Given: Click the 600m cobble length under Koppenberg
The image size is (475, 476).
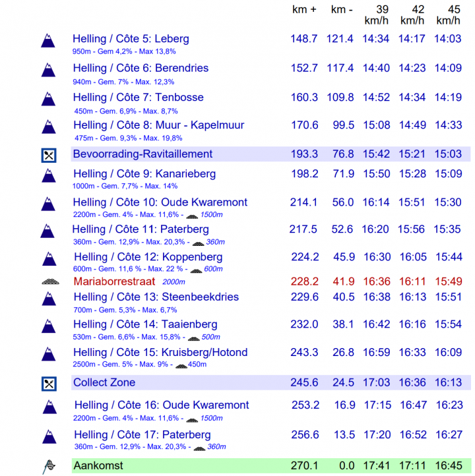Looking at the screenshot, I should pyautogui.click(x=213, y=269).
